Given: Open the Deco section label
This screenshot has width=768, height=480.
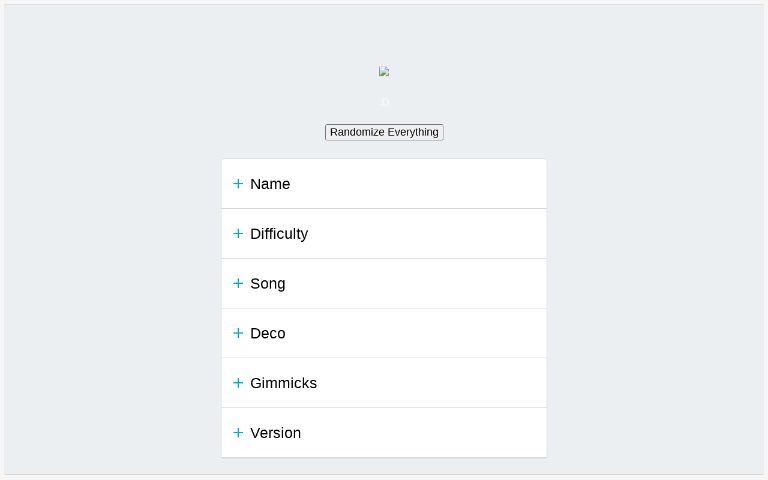Looking at the screenshot, I should pyautogui.click(x=267, y=334).
